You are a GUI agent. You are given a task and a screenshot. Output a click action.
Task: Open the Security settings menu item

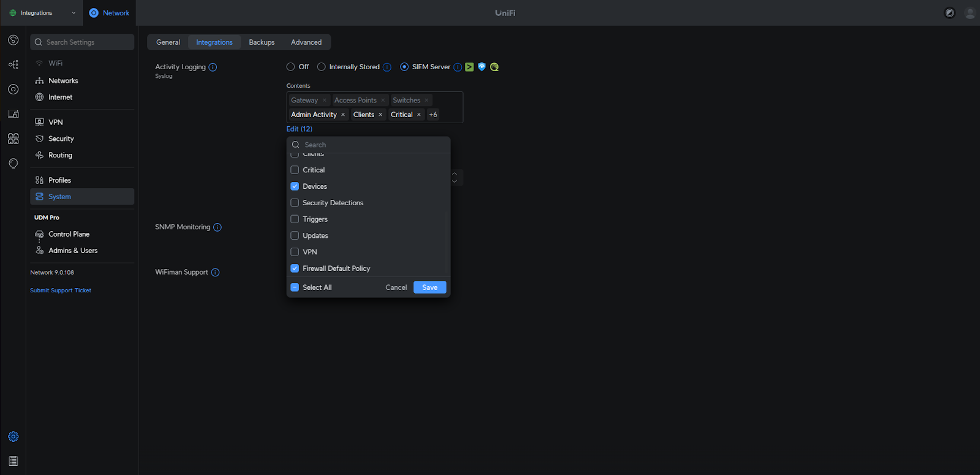point(61,139)
